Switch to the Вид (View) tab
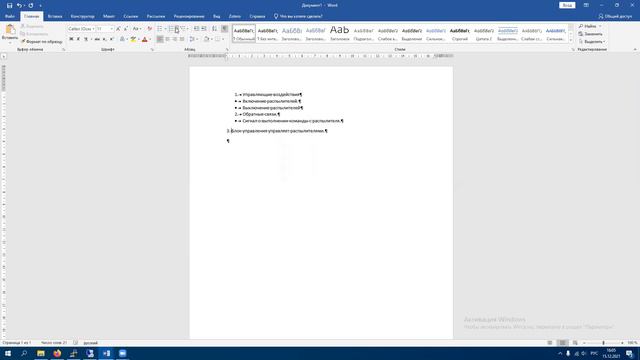640x360 pixels. pos(217,16)
